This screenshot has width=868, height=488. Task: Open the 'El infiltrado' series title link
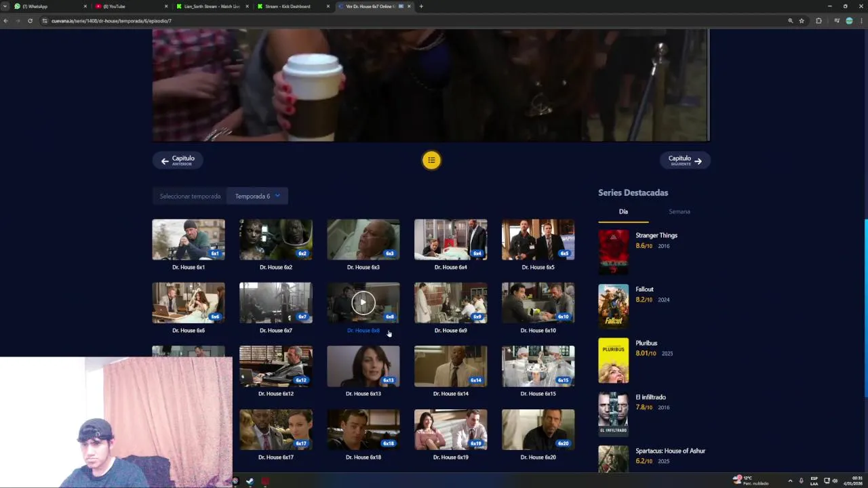(x=650, y=397)
